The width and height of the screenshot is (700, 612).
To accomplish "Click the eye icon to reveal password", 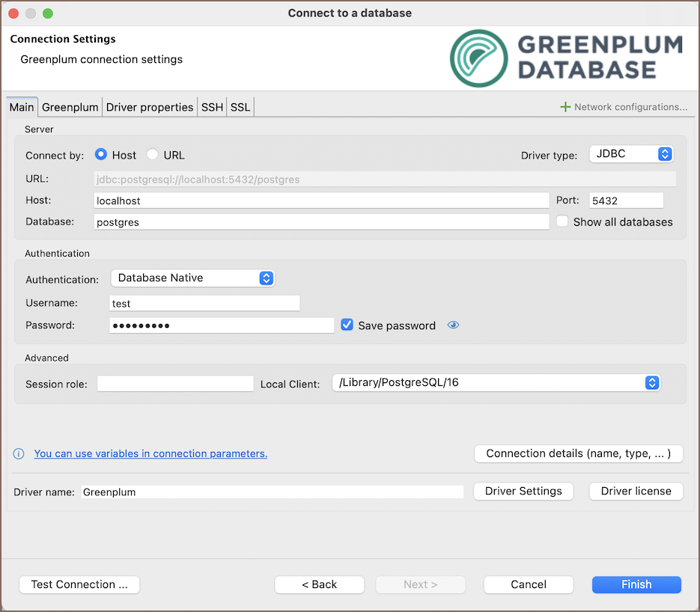I will click(x=453, y=325).
